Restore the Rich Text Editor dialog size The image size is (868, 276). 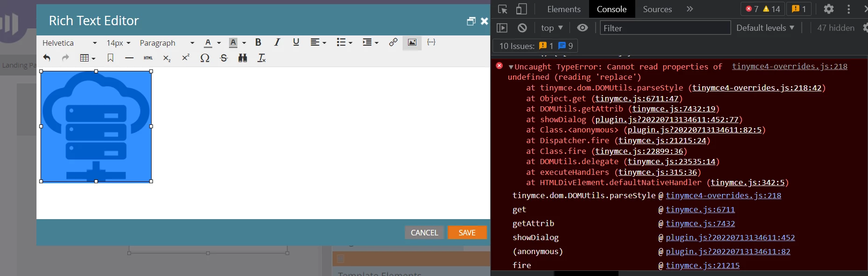[471, 21]
